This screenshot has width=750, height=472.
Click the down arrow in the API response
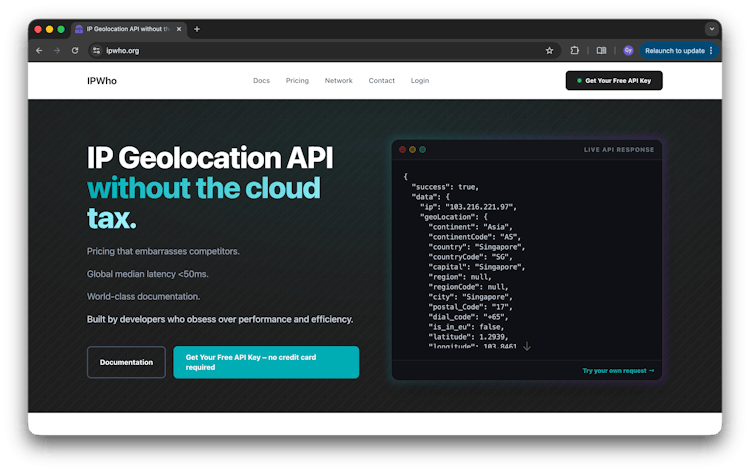(x=526, y=347)
